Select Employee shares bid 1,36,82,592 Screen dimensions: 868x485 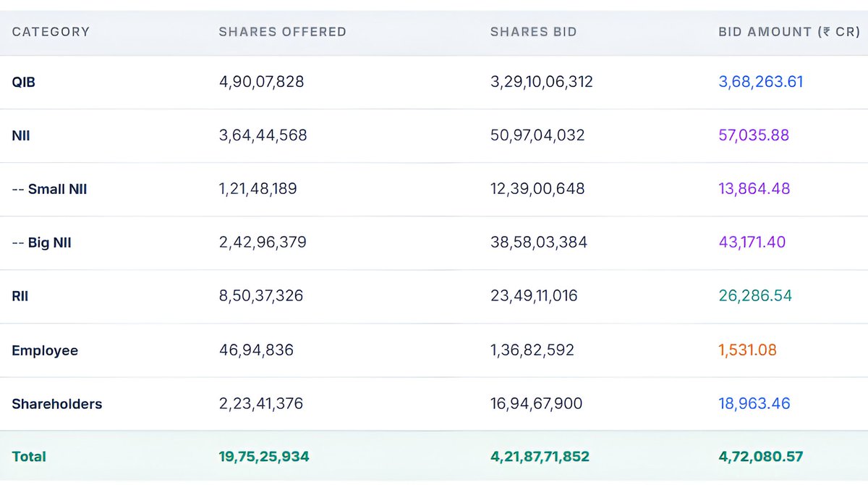[532, 350]
